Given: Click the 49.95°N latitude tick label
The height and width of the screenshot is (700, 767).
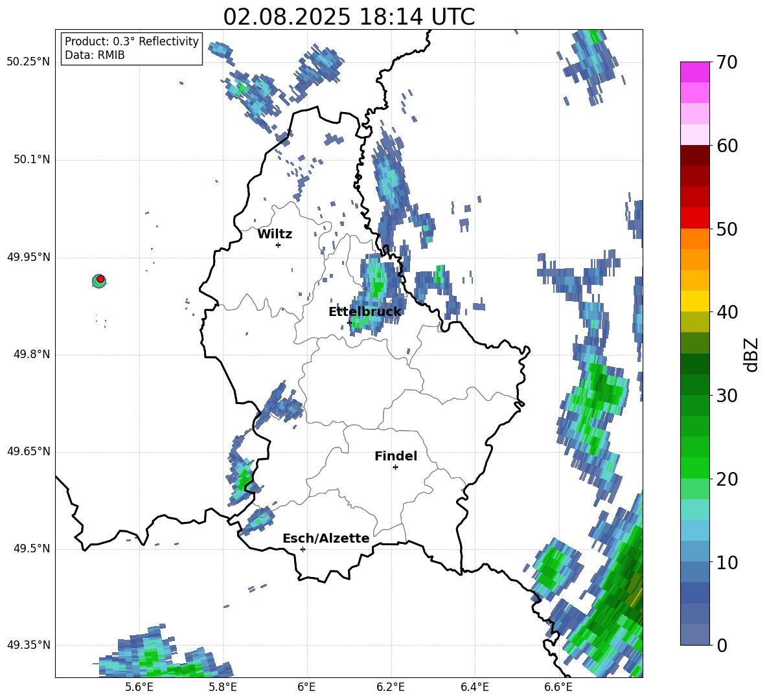Looking at the screenshot, I should tap(29, 257).
